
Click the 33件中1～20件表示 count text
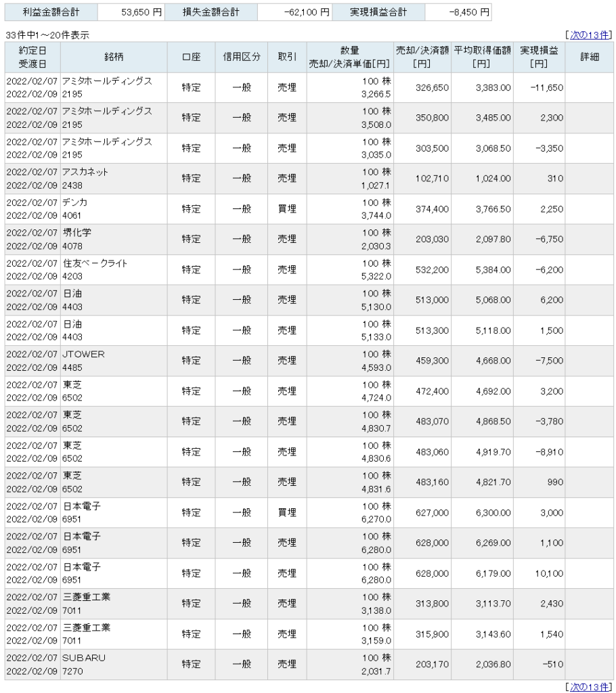tap(47, 35)
